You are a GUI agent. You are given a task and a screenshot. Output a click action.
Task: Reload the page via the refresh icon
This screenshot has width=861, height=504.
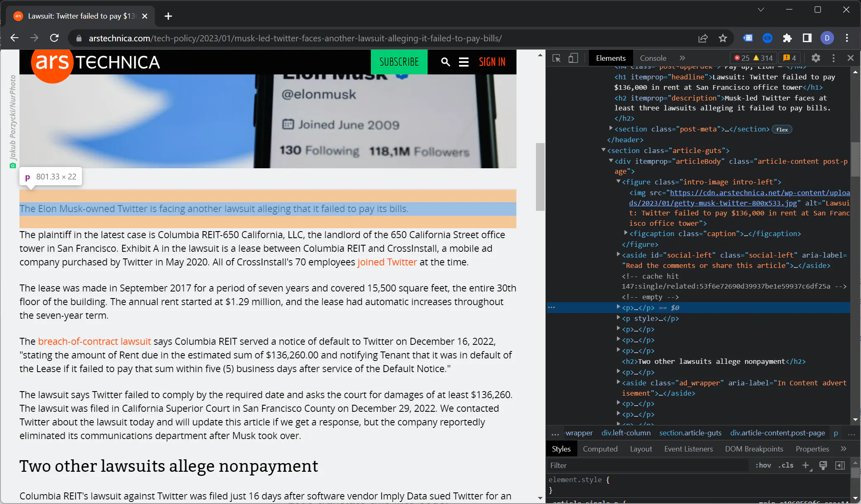coord(54,38)
